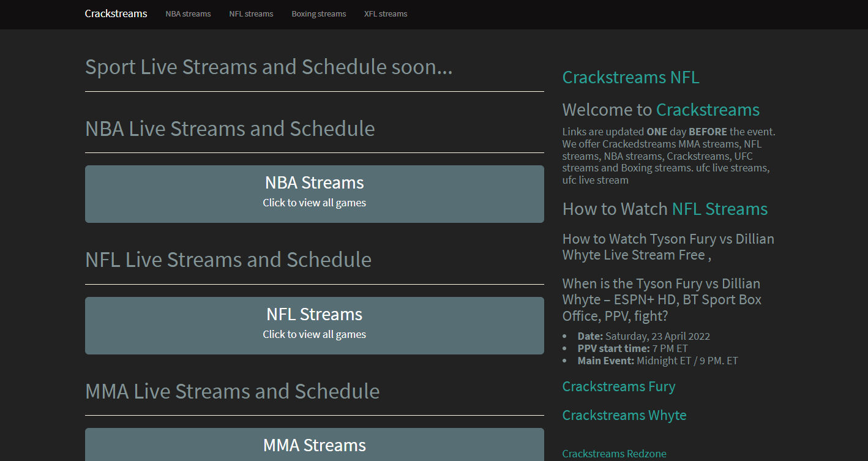Open XFL streams navigation link
The width and height of the screenshot is (868, 461).
[386, 13]
